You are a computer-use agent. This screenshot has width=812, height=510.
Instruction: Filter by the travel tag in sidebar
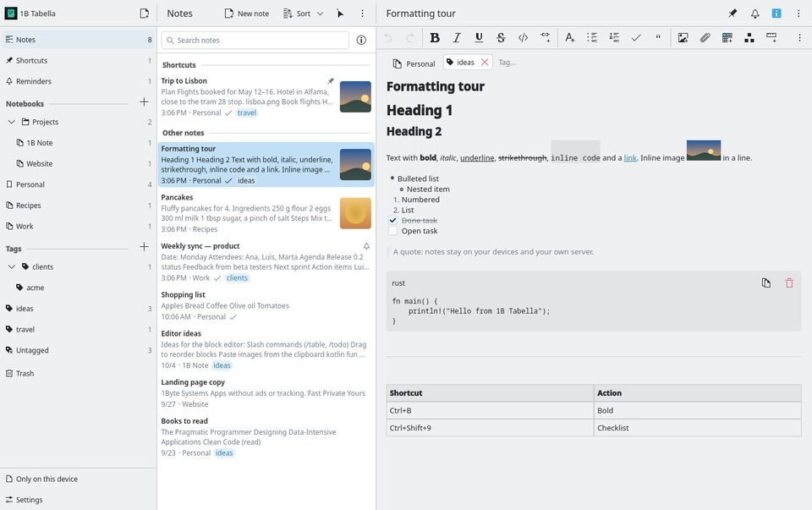coord(78,329)
